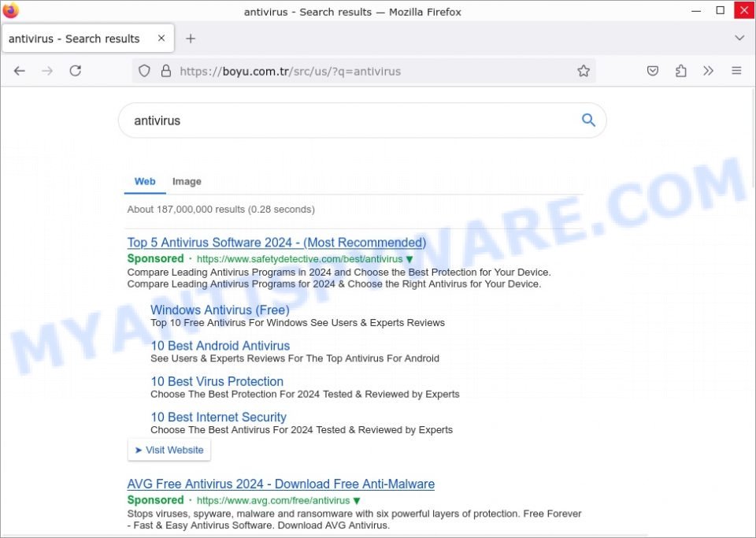Viewport: 756px width, 538px height.
Task: Click the results count text
Action: coord(220,210)
